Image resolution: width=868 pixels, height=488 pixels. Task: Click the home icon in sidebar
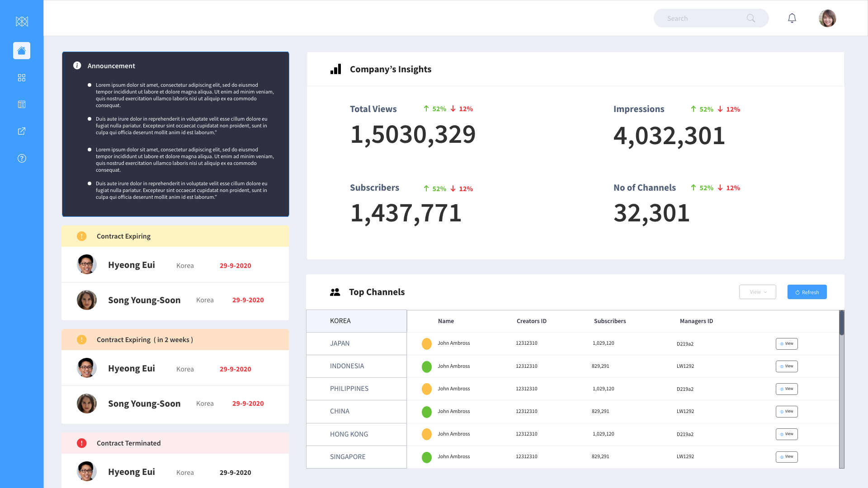22,51
